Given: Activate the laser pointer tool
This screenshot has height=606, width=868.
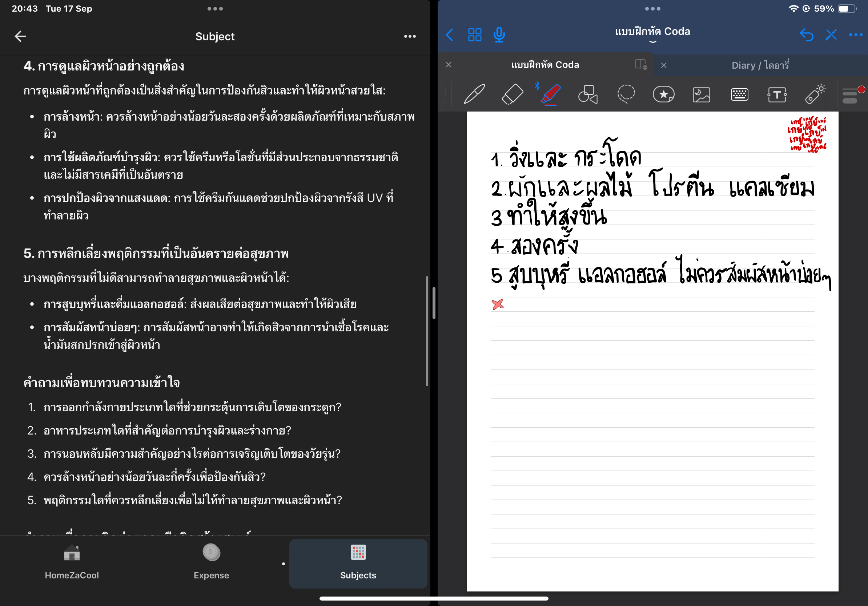Looking at the screenshot, I should click(815, 94).
